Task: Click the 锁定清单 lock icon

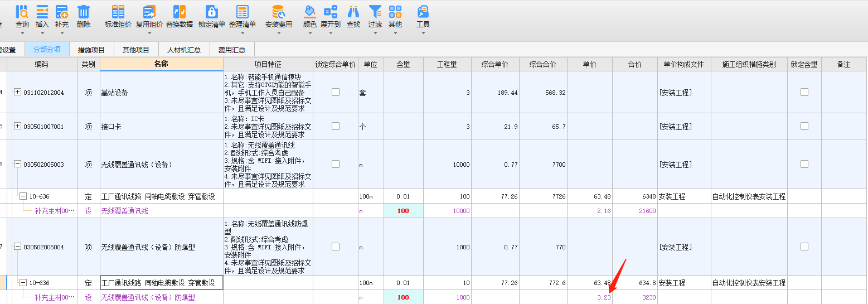Action: 211,11
